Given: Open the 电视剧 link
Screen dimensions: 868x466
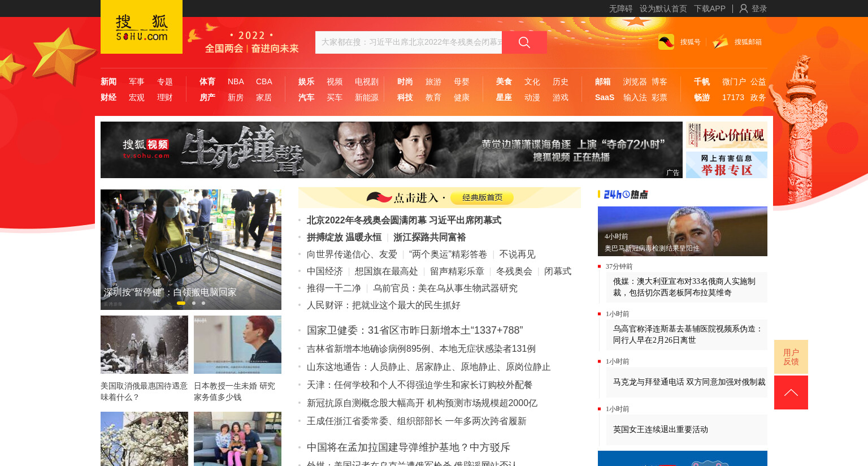Looking at the screenshot, I should pyautogui.click(x=367, y=81).
